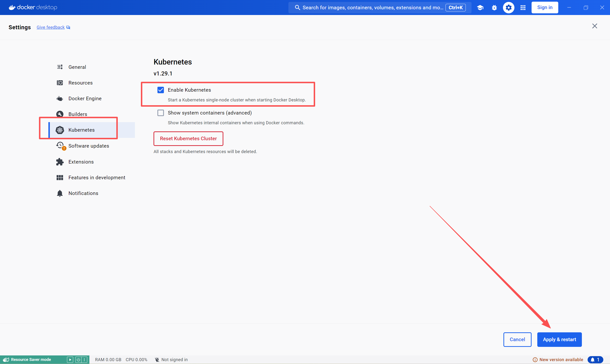The image size is (610, 364).
Task: Open the Extensions settings section
Action: click(81, 162)
